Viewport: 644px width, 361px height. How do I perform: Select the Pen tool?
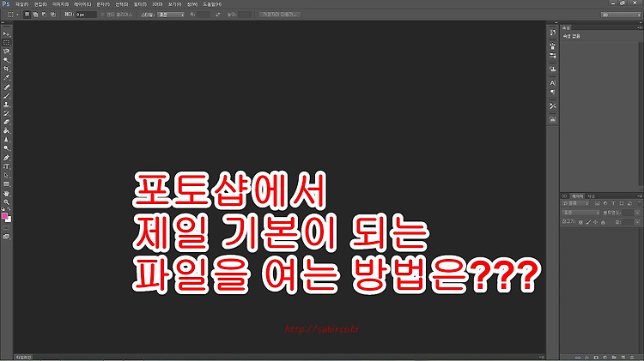[6, 158]
